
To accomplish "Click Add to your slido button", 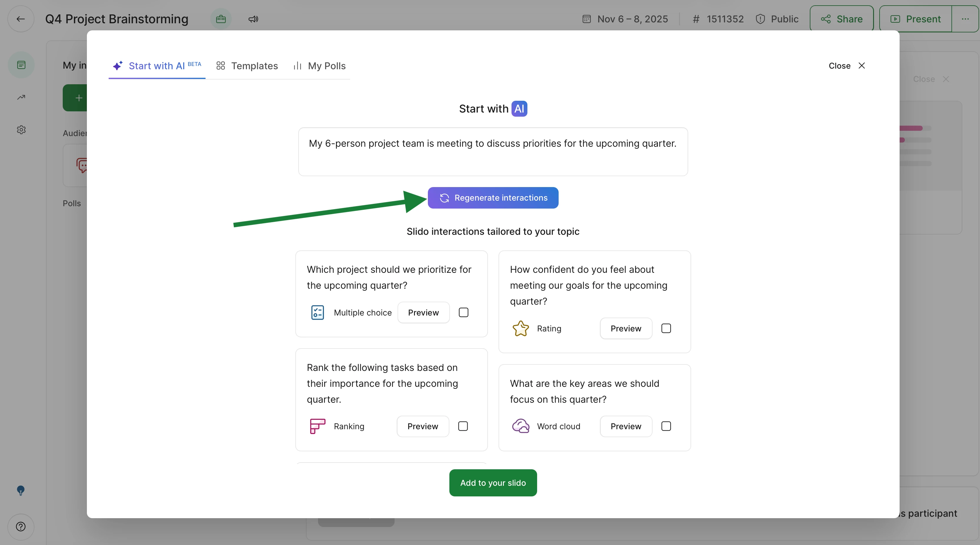I will pos(493,483).
